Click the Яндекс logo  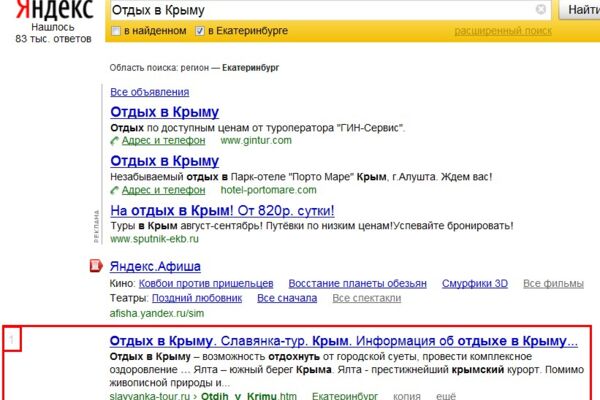[55, 9]
